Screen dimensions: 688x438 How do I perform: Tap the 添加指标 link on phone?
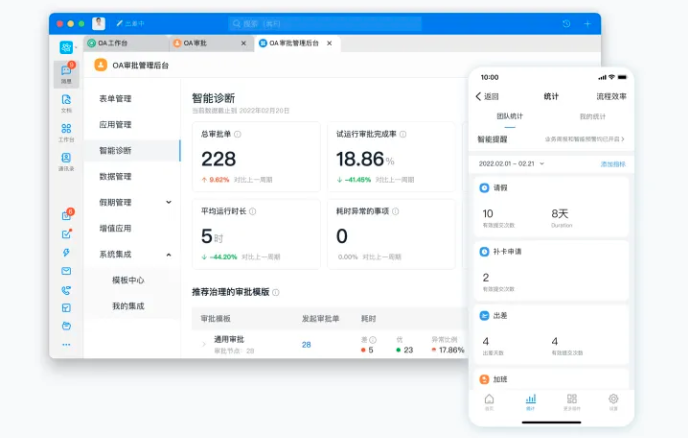click(x=613, y=164)
